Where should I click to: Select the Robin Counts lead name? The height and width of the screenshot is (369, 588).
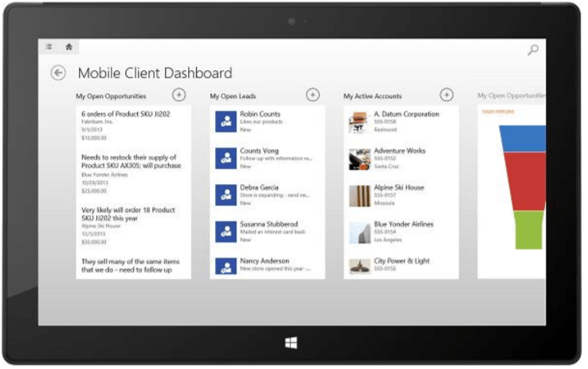[x=260, y=114]
